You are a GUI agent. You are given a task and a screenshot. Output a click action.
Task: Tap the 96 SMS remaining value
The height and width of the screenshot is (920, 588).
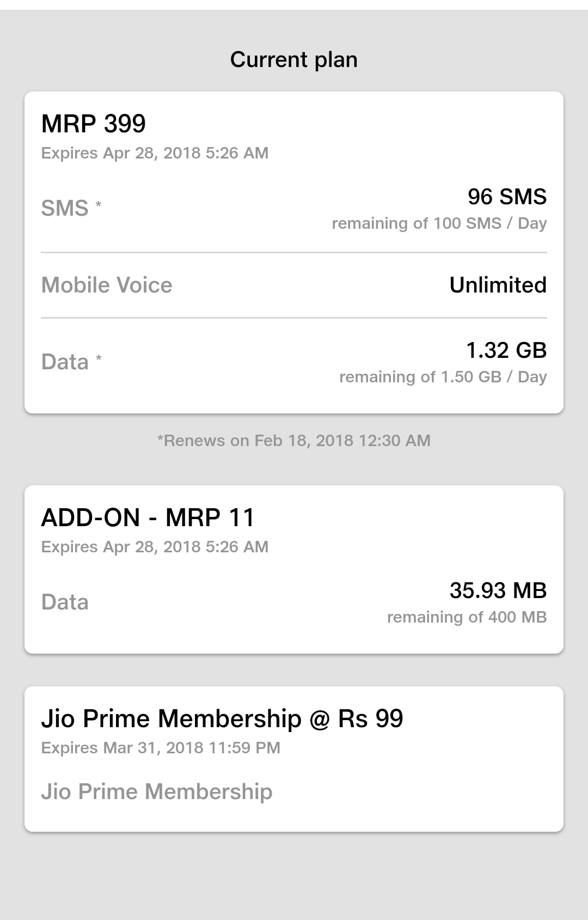tap(507, 197)
